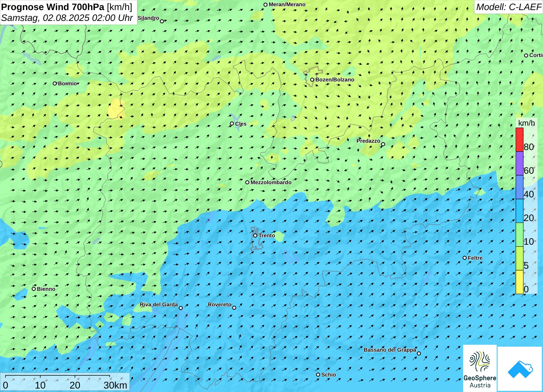Click the Bassano del Grappa marker

pyautogui.click(x=418, y=353)
